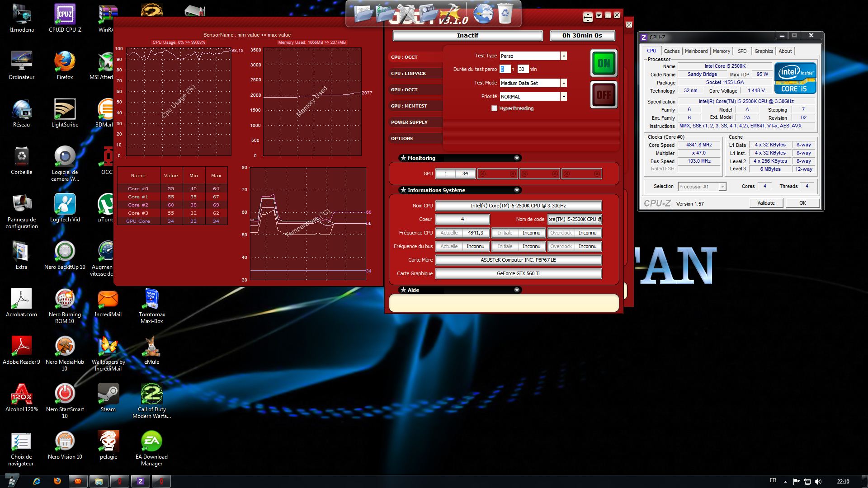Open the POWER SUPPLY section in OCCT
Image resolution: width=868 pixels, height=488 pixels.
409,122
